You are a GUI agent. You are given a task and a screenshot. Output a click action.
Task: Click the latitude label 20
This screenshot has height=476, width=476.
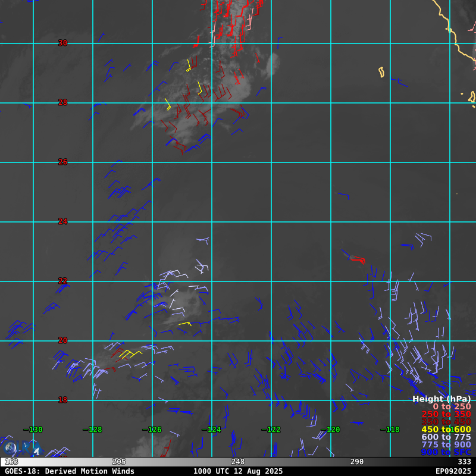coord(63,340)
